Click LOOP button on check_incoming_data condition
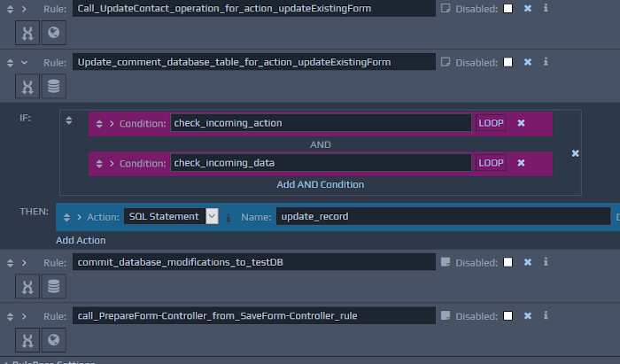Viewport: 620px width, 364px height. pyautogui.click(x=491, y=163)
